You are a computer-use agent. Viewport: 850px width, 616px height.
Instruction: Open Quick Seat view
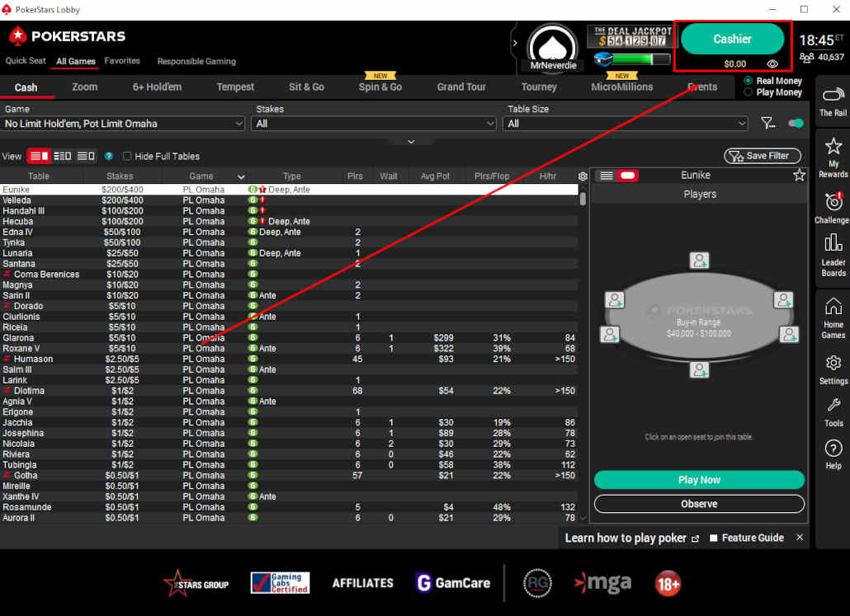point(26,61)
